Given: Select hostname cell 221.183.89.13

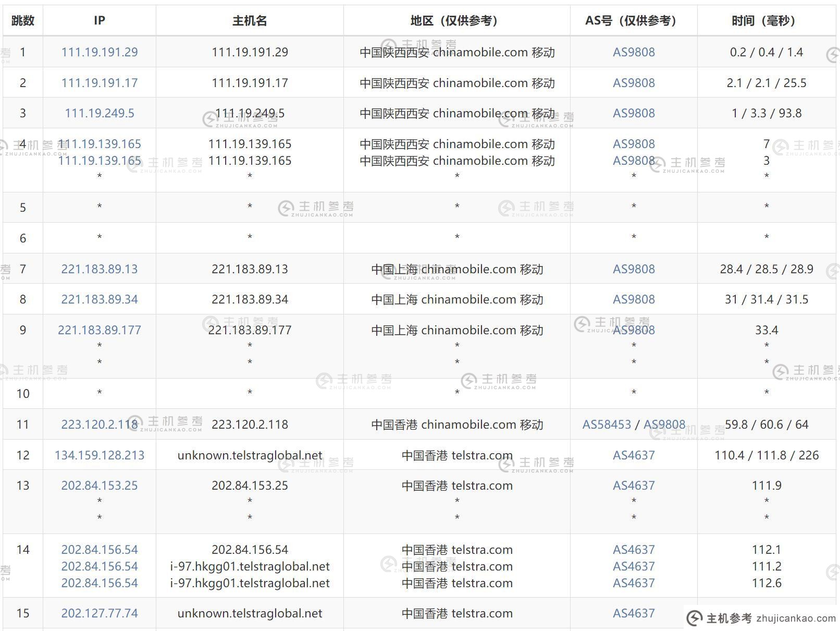Looking at the screenshot, I should pyautogui.click(x=250, y=269).
